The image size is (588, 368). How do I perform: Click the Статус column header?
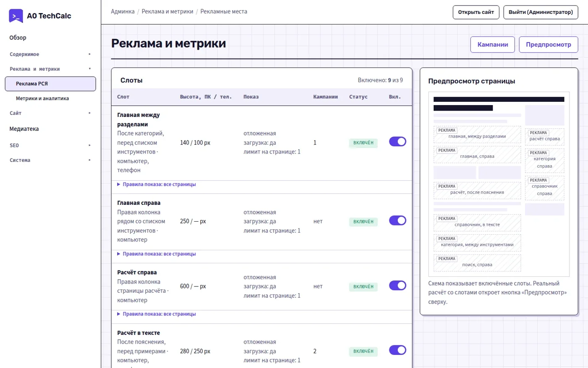pos(358,97)
